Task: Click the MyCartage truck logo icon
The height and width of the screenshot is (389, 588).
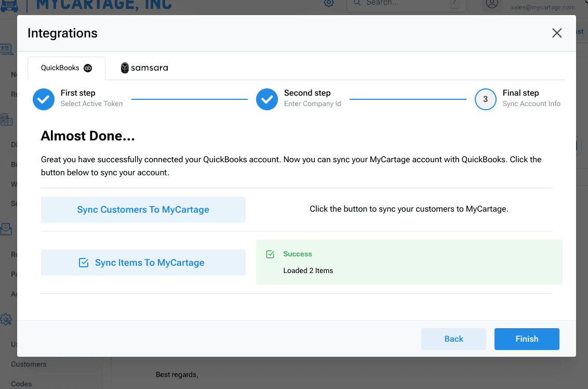Action: pyautogui.click(x=9, y=6)
